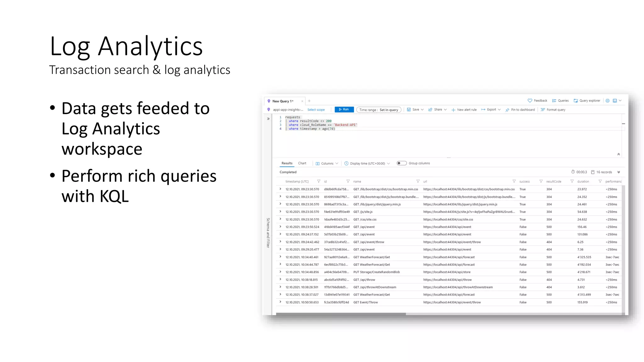Viewport: 644px width, 362px height.
Task: Filter the url column
Action: (x=514, y=181)
